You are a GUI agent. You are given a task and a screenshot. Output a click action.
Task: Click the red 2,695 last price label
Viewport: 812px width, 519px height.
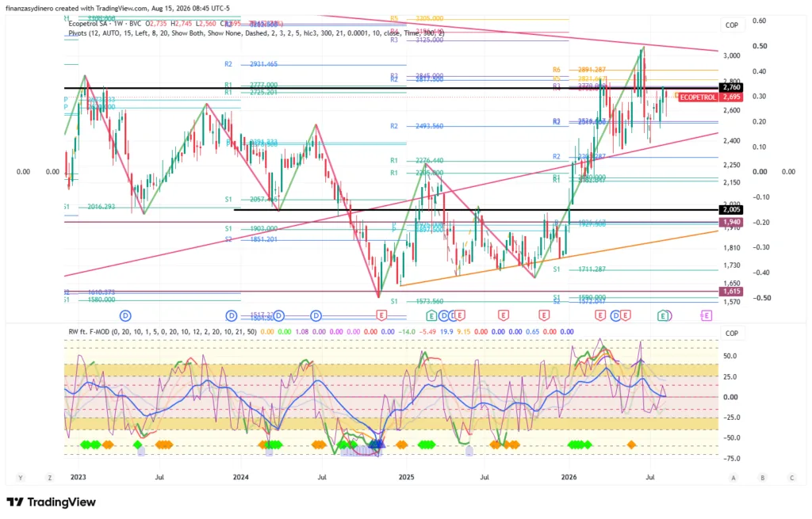pos(731,97)
